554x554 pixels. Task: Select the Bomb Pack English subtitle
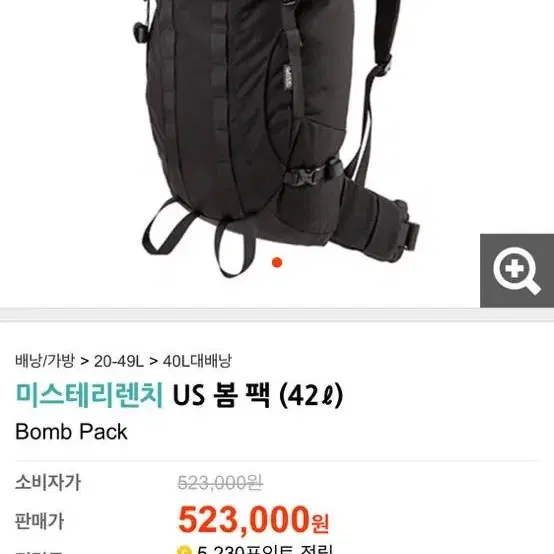pos(71,432)
